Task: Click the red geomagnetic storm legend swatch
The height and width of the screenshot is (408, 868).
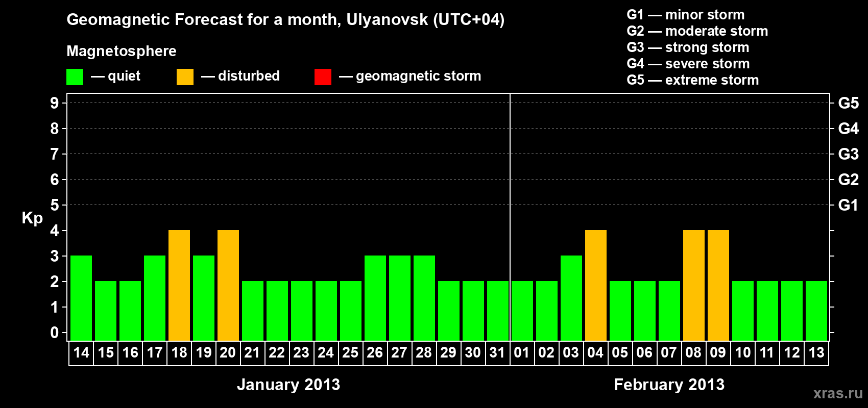Action: 323,77
